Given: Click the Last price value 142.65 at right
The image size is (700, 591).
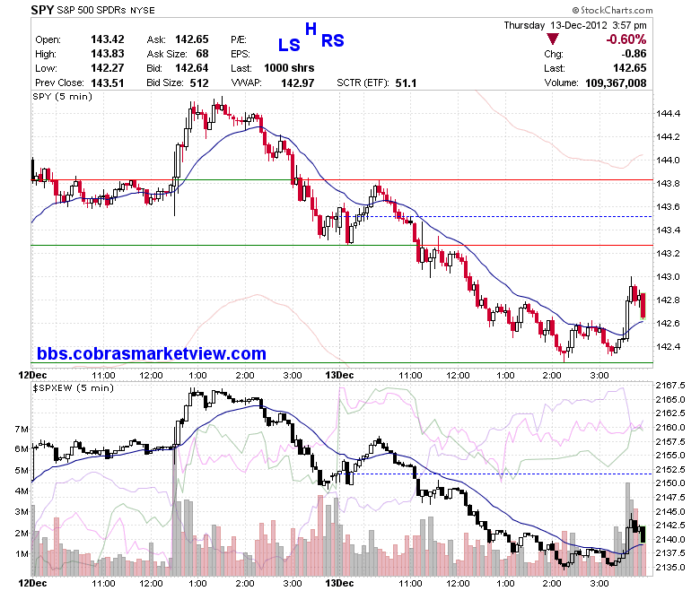Looking at the screenshot, I should pyautogui.click(x=629, y=68).
